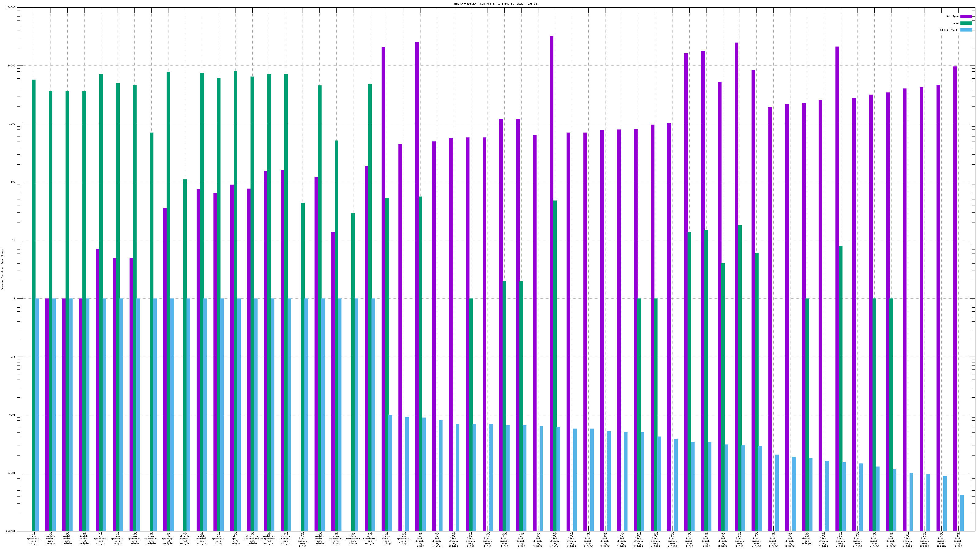
Task: Click the first zen.spamhaus.org origin x-axis label
Action: [33, 539]
